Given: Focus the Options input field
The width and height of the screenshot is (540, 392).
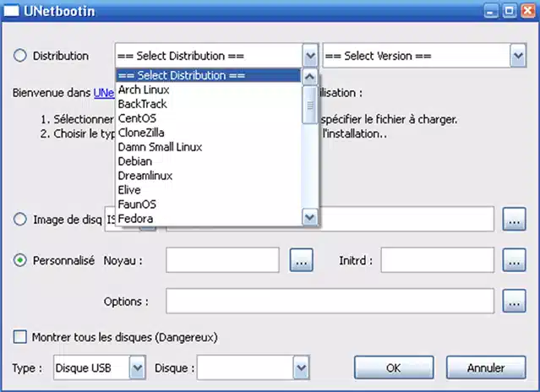Looking at the screenshot, I should click(x=330, y=301).
